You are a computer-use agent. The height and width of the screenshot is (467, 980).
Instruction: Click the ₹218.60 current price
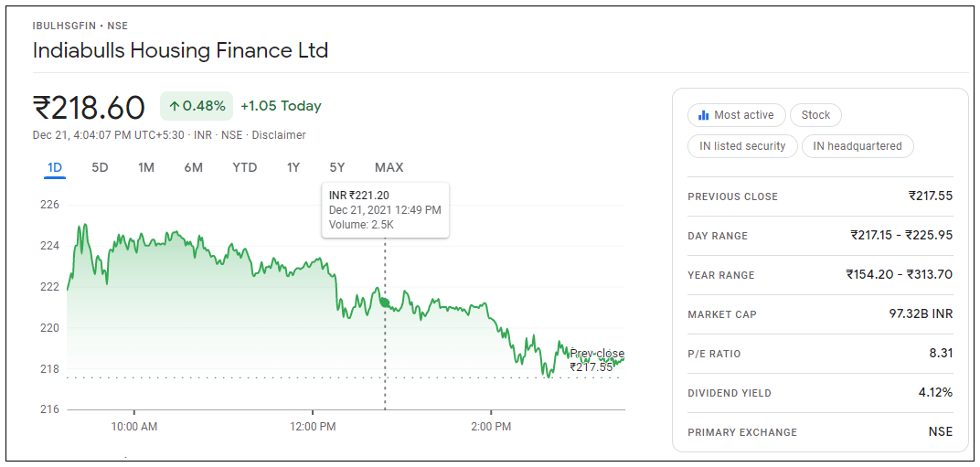click(x=89, y=108)
